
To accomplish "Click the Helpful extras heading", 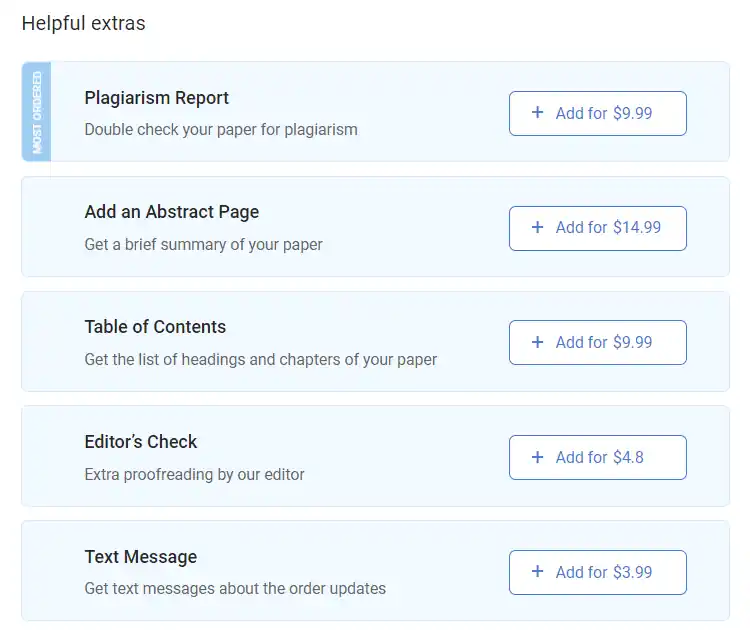I will pos(83,23).
